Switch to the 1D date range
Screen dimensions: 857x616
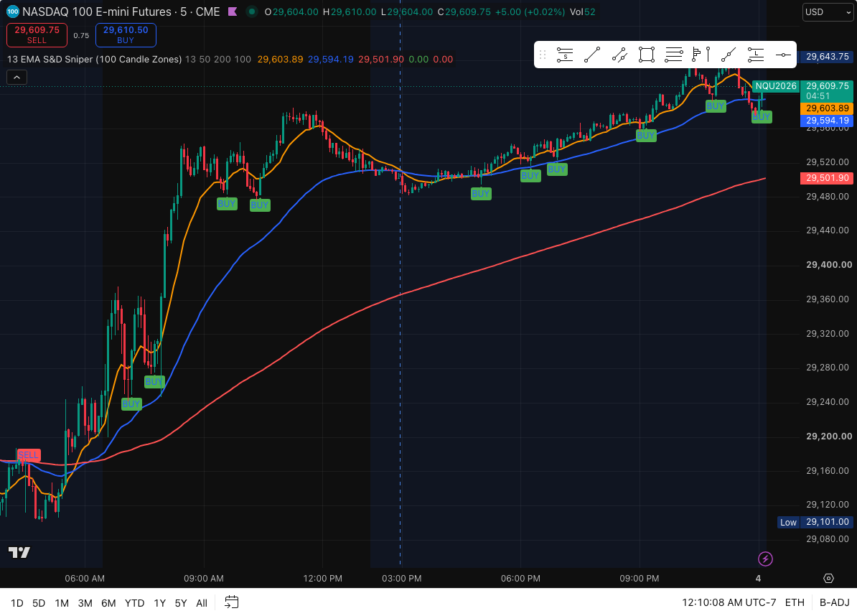(x=17, y=603)
